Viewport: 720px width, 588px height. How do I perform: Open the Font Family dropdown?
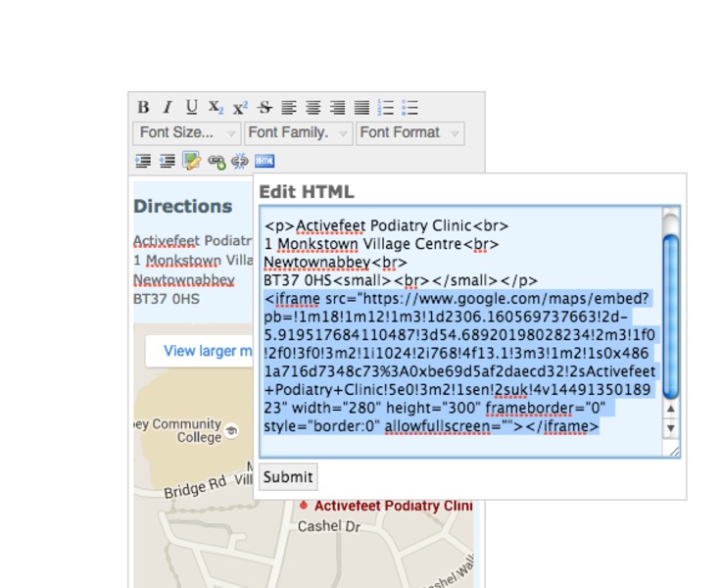coord(298,133)
